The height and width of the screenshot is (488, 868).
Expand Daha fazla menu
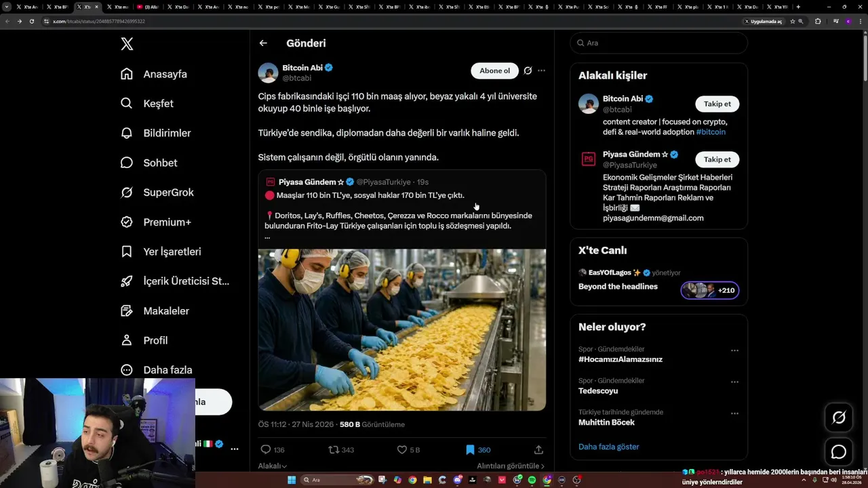coord(156,370)
